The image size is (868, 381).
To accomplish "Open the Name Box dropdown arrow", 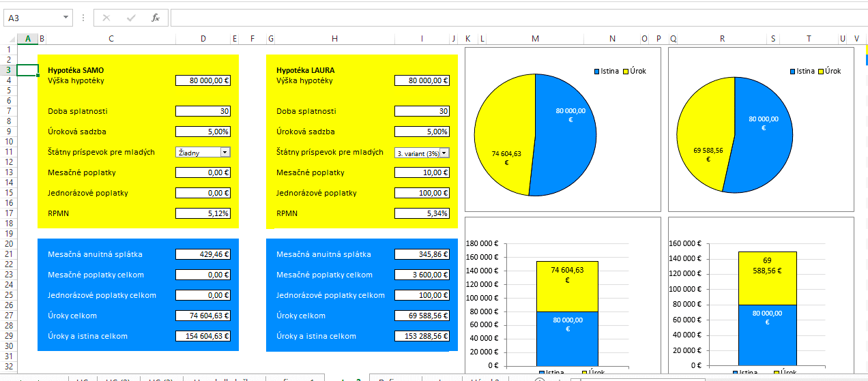I will pos(66,18).
